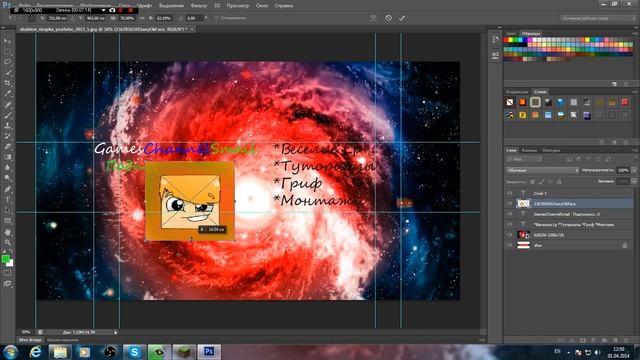The image size is (640, 360).
Task: Open status bar info arrow menu
Action: click(x=116, y=332)
